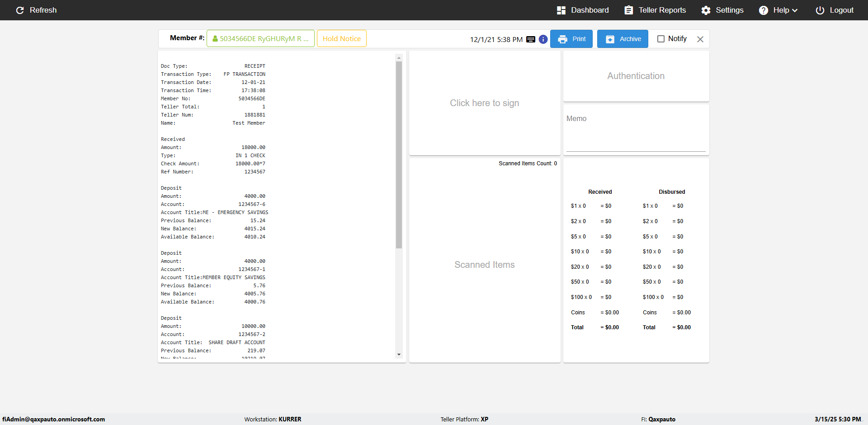868x425 pixels.
Task: Open the Dashboard menu item
Action: (x=583, y=10)
